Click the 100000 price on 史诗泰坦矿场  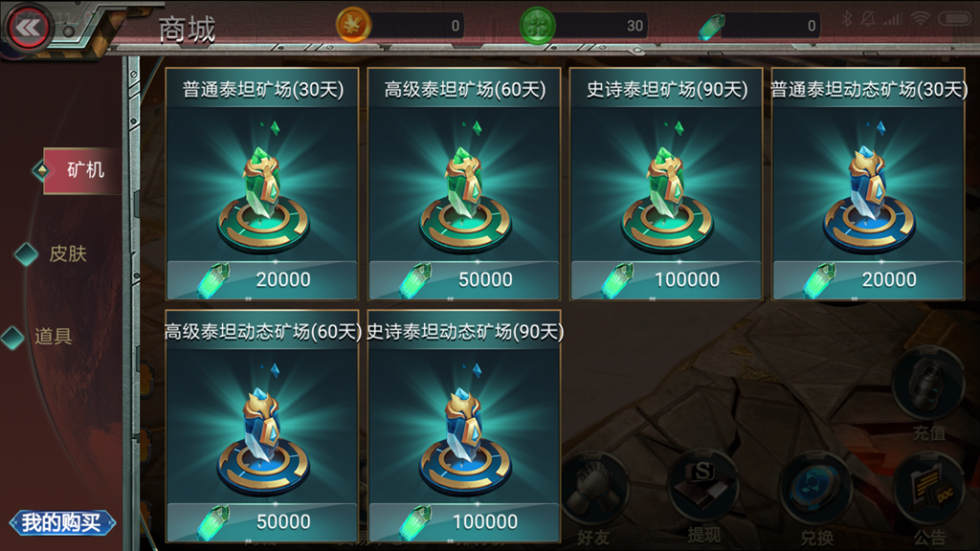pyautogui.click(x=687, y=279)
